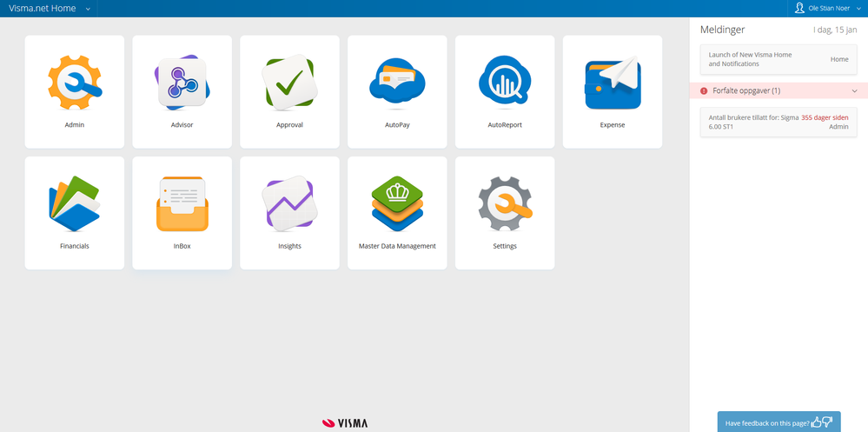
Task: Click the user profile icon
Action: pyautogui.click(x=799, y=9)
